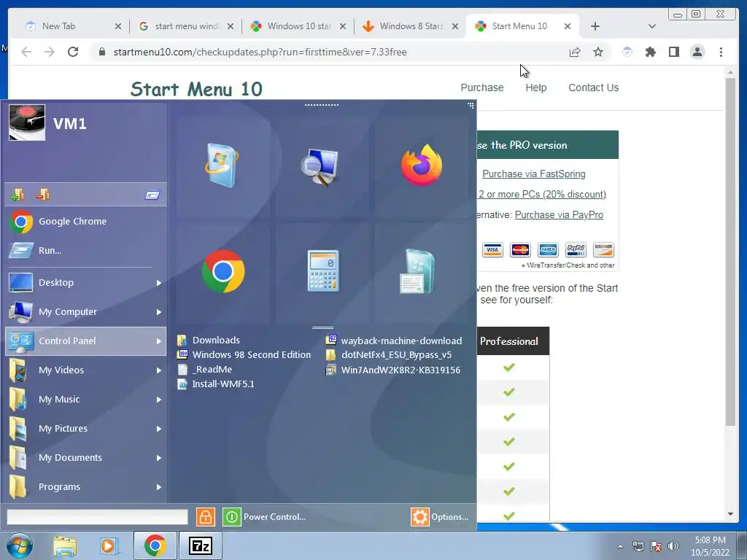This screenshot has height=560, width=747.
Task: Click the Windows Start orb
Action: tap(19, 545)
